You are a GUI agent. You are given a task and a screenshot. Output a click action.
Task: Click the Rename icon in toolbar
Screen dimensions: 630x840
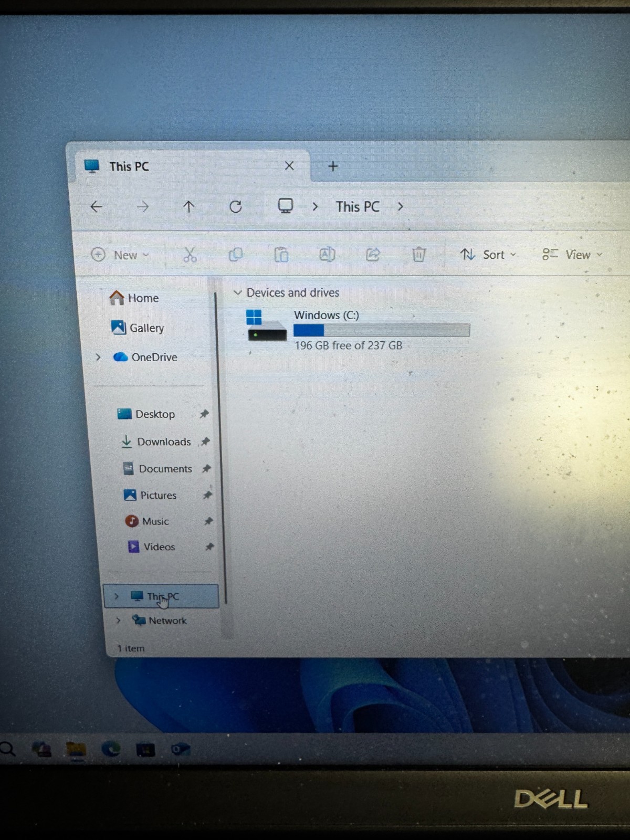pos(327,255)
